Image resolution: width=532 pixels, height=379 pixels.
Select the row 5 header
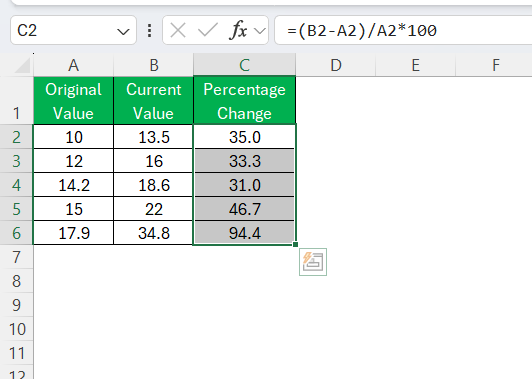click(x=16, y=209)
